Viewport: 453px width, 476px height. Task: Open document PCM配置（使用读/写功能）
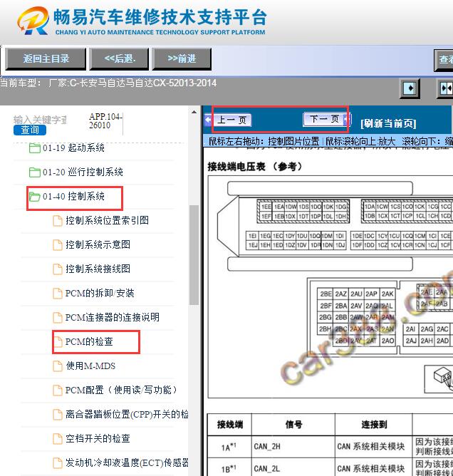121,390
